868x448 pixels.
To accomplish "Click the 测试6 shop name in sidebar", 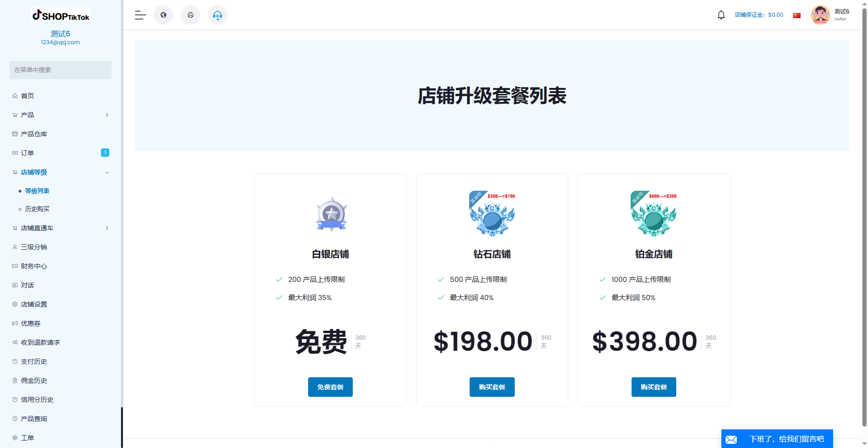I will (x=61, y=33).
